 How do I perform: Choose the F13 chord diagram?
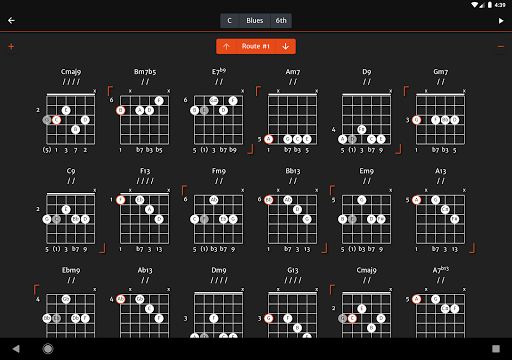(x=145, y=218)
